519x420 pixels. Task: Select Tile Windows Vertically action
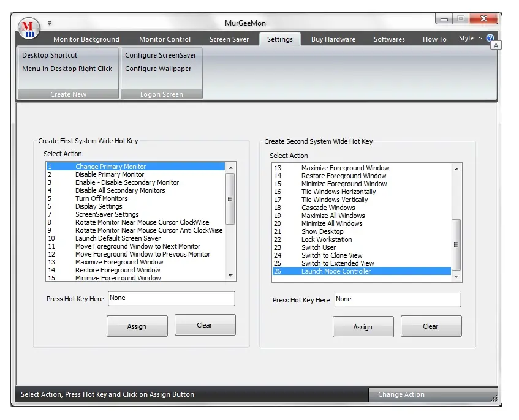(362, 200)
